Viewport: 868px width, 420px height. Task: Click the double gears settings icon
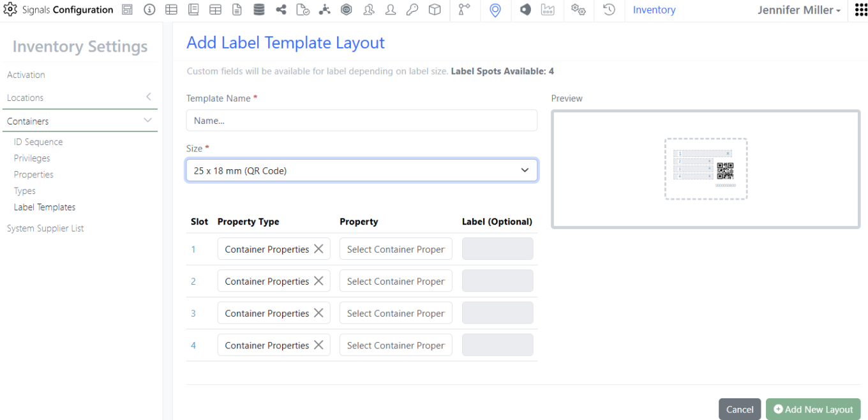578,10
